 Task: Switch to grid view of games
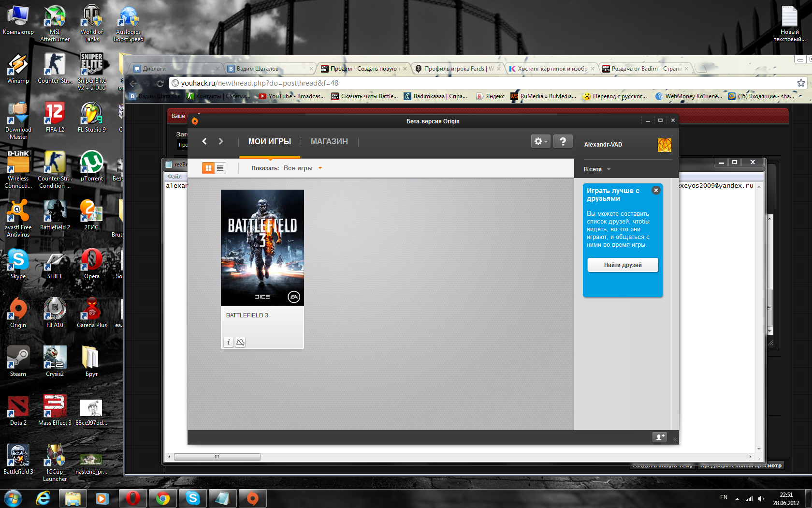(x=208, y=168)
